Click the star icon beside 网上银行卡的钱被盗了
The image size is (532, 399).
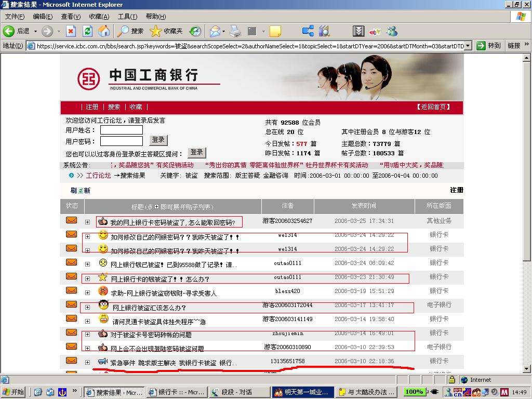103,277
